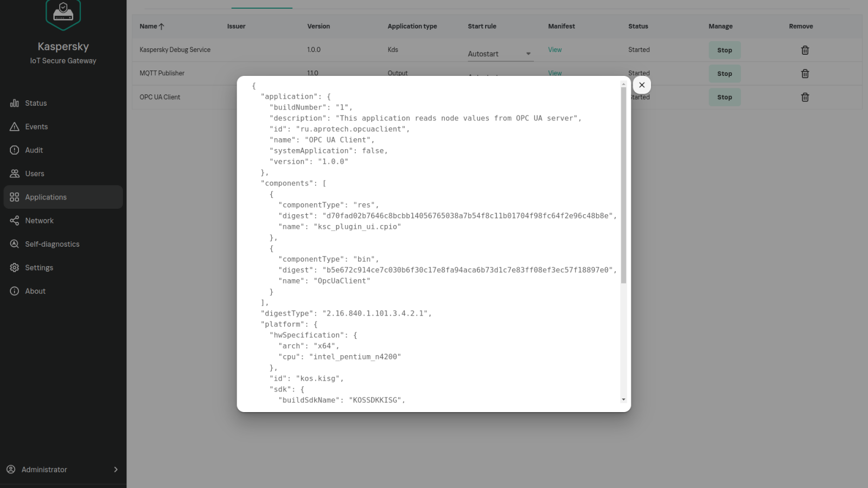Expand the Administrator account chevron

(116, 470)
